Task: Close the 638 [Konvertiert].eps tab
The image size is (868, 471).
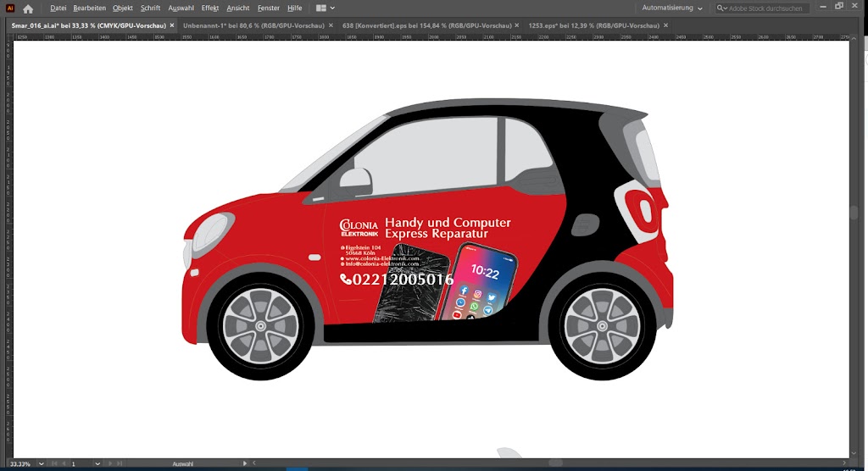Action: point(517,25)
